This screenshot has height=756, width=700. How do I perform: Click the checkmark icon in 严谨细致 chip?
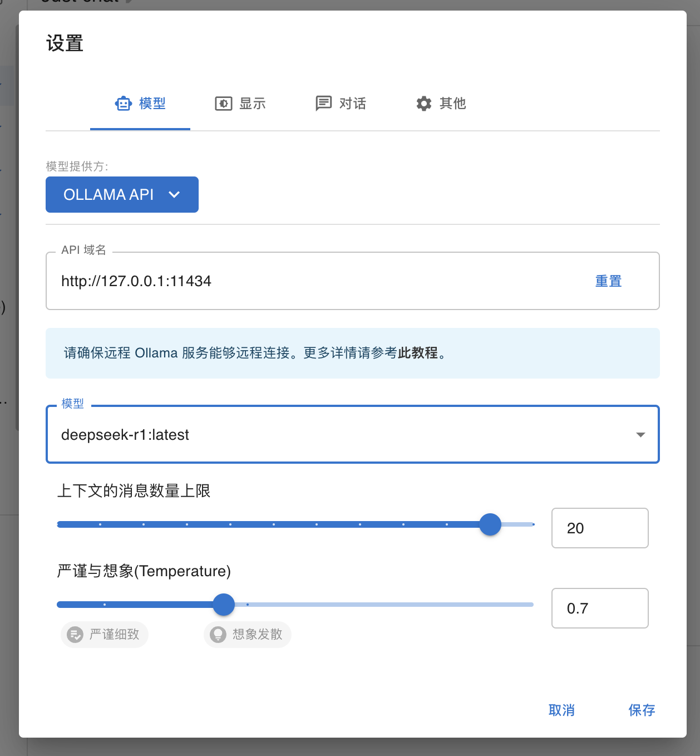75,635
